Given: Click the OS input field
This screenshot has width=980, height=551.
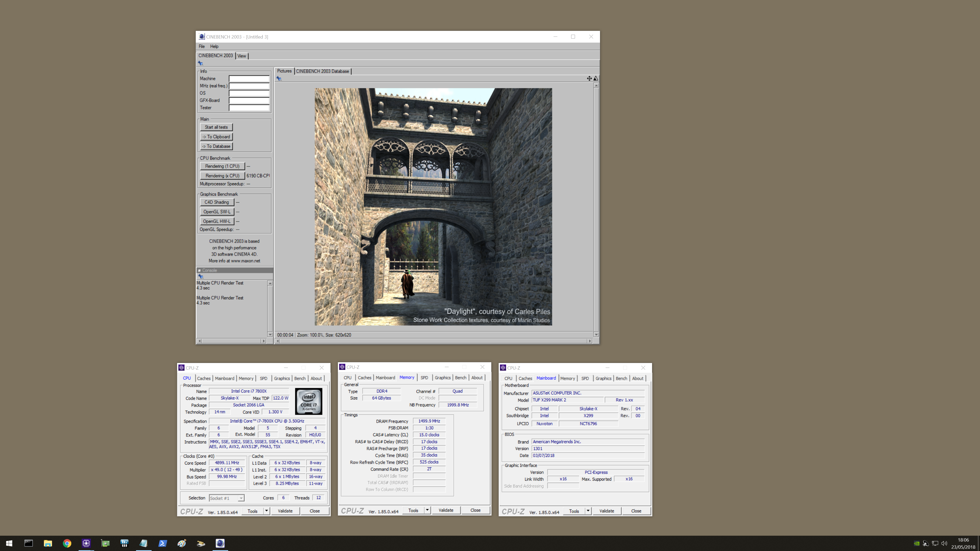Looking at the screenshot, I should point(249,93).
